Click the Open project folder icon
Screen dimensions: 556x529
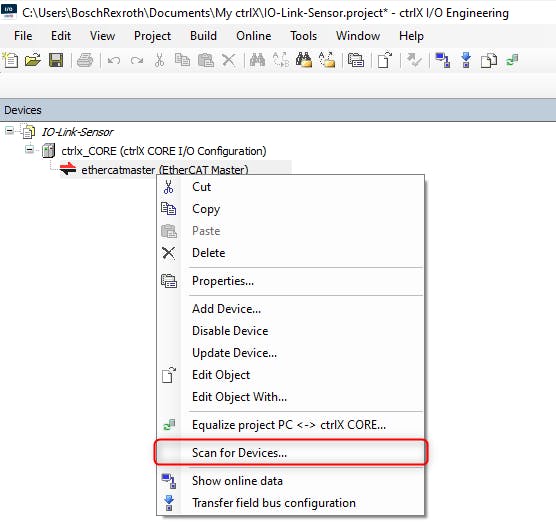click(x=33, y=60)
